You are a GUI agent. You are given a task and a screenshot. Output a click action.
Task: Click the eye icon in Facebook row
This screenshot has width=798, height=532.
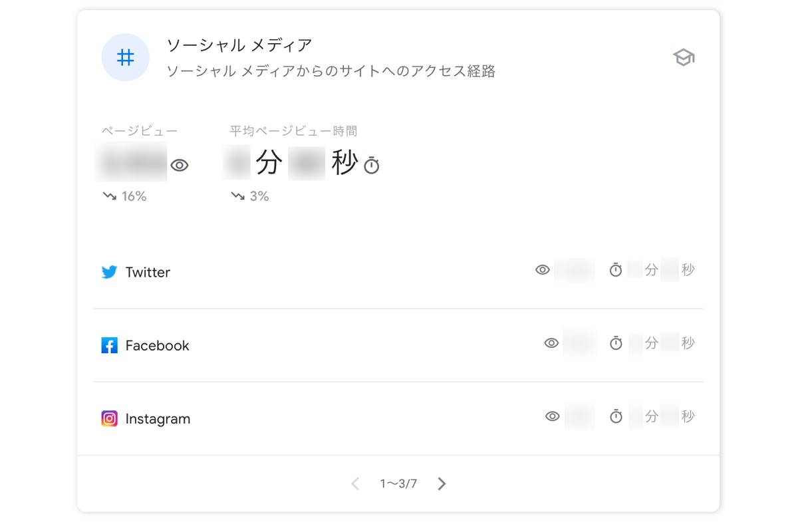point(551,343)
